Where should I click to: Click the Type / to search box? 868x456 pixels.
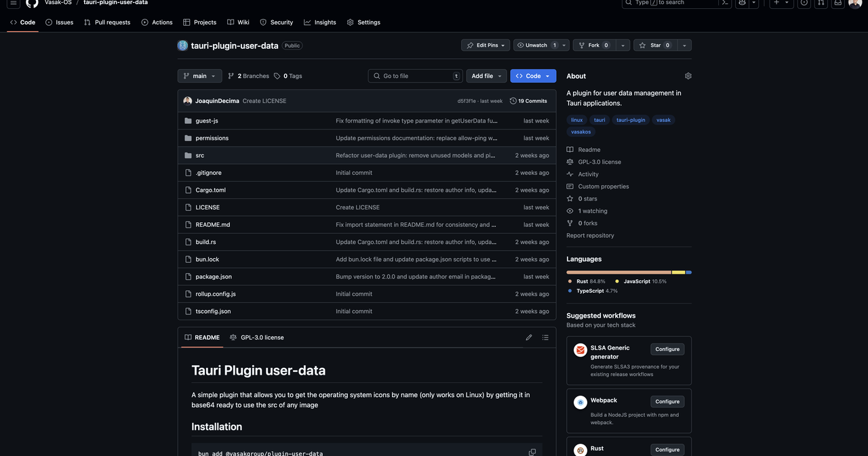[670, 3]
